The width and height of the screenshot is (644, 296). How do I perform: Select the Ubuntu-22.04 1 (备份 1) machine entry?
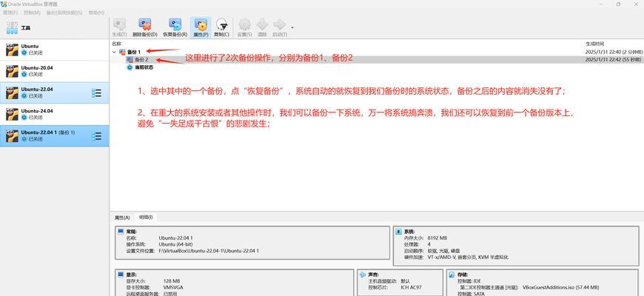(54, 136)
